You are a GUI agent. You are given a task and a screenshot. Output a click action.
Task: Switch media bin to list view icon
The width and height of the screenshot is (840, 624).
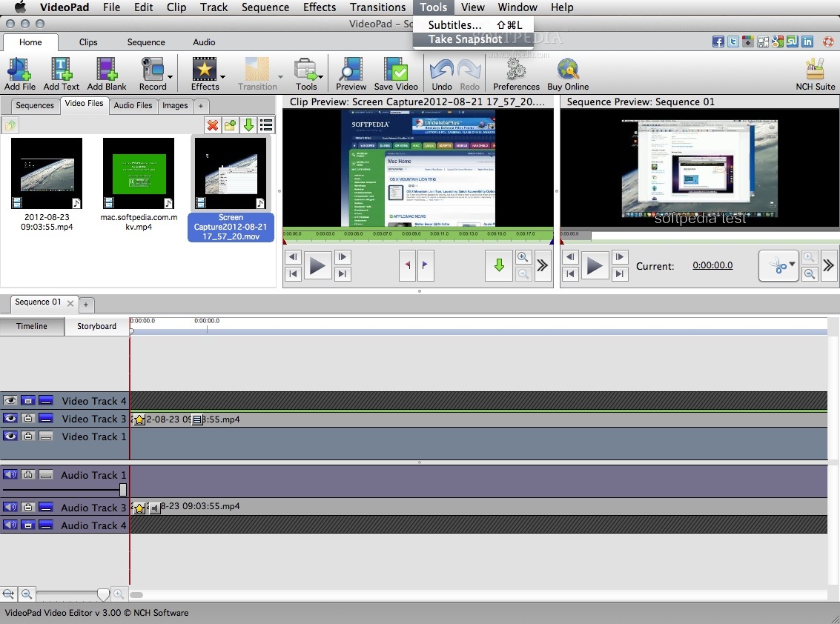tap(266, 125)
